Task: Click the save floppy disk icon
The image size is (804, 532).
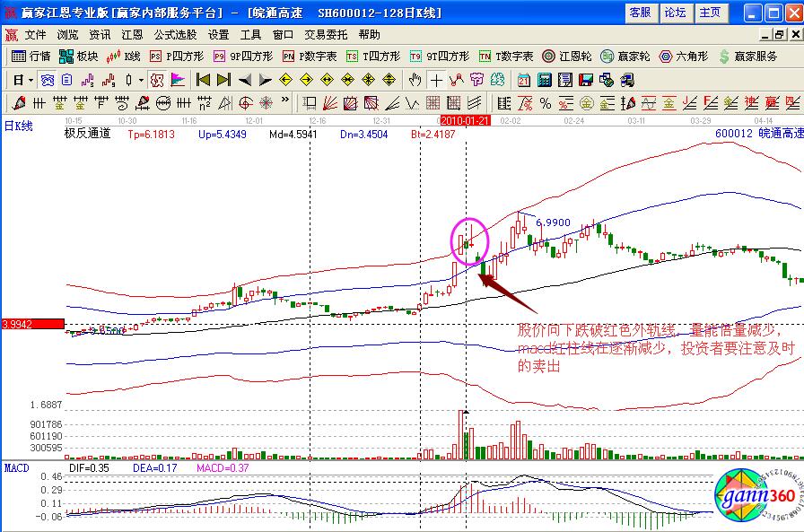Action: (x=587, y=79)
